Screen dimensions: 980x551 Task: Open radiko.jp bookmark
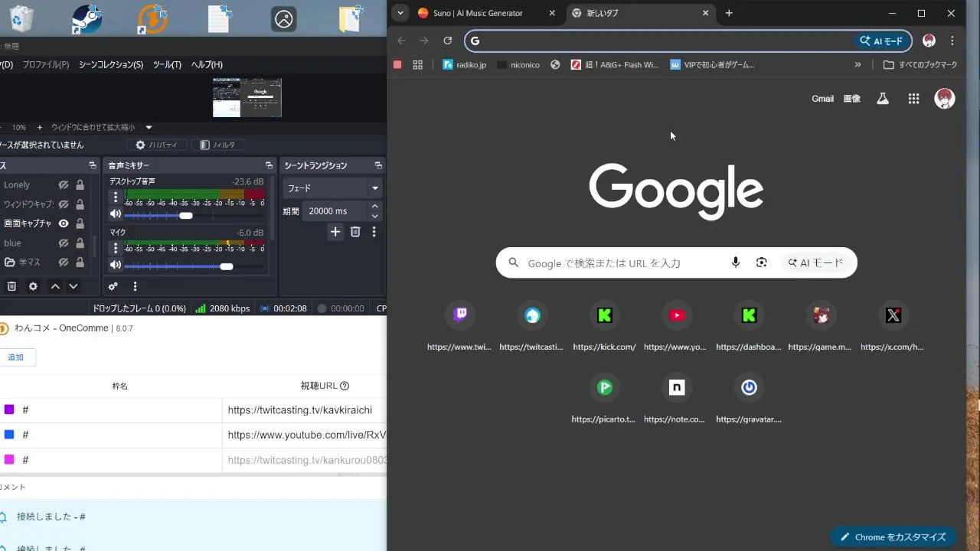(464, 65)
